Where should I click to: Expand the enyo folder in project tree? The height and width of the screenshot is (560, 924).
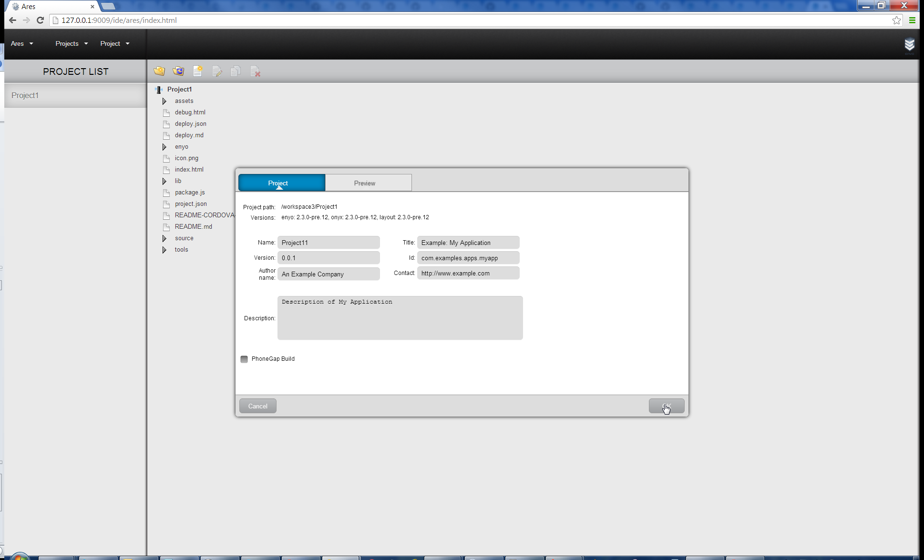click(164, 146)
